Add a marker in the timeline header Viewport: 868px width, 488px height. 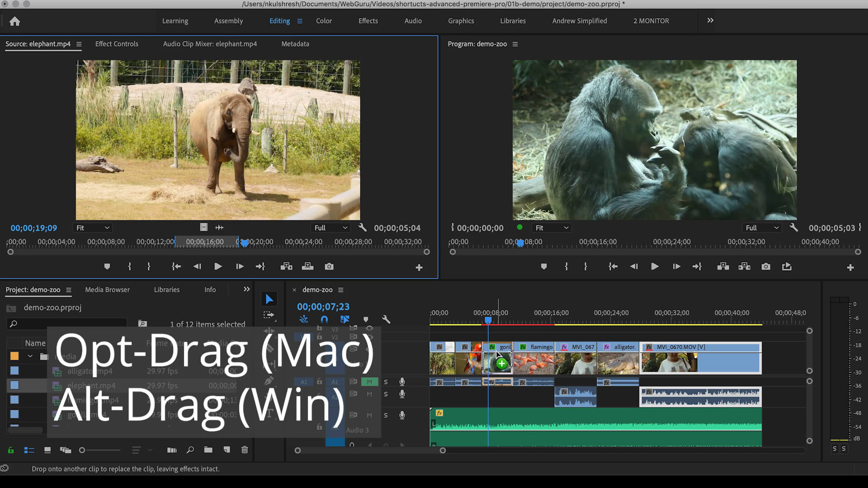click(366, 319)
